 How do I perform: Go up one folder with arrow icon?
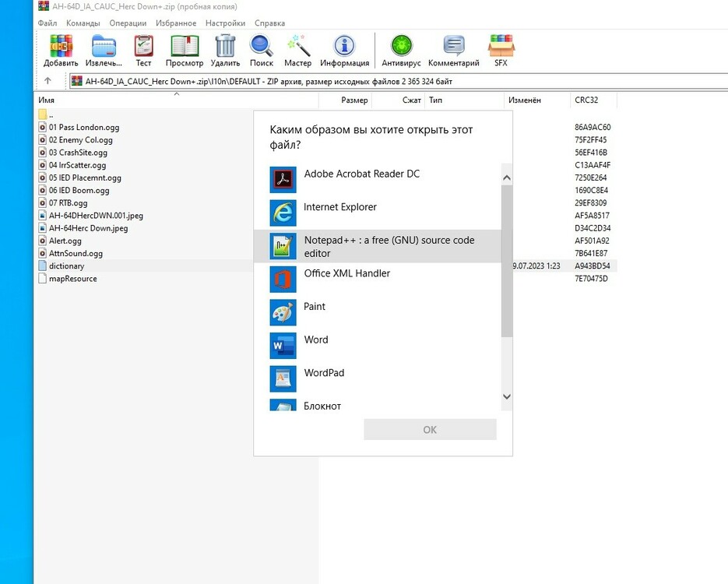pyautogui.click(x=47, y=81)
